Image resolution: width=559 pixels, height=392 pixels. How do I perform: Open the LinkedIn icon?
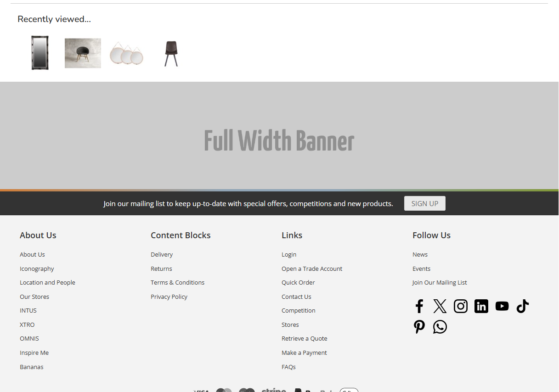tap(481, 306)
